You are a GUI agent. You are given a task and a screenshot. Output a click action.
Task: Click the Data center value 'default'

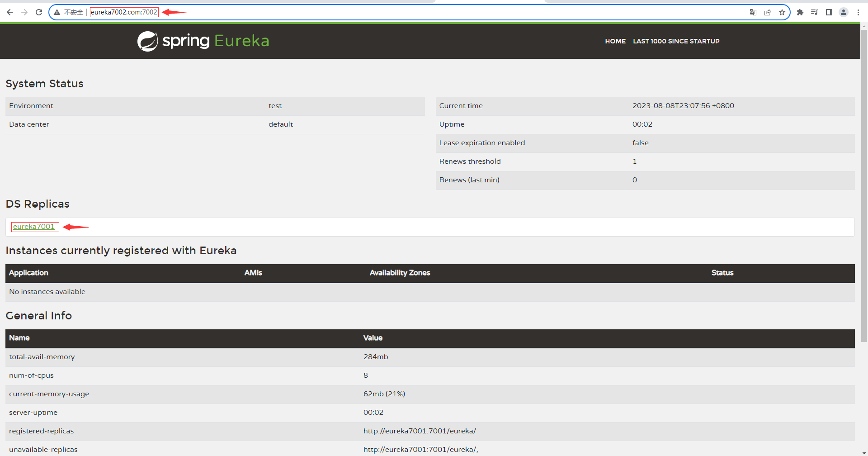click(x=281, y=124)
